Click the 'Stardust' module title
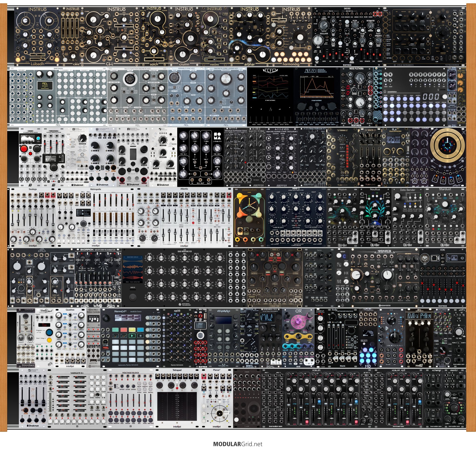The width and height of the screenshot is (476, 449). 445,189
